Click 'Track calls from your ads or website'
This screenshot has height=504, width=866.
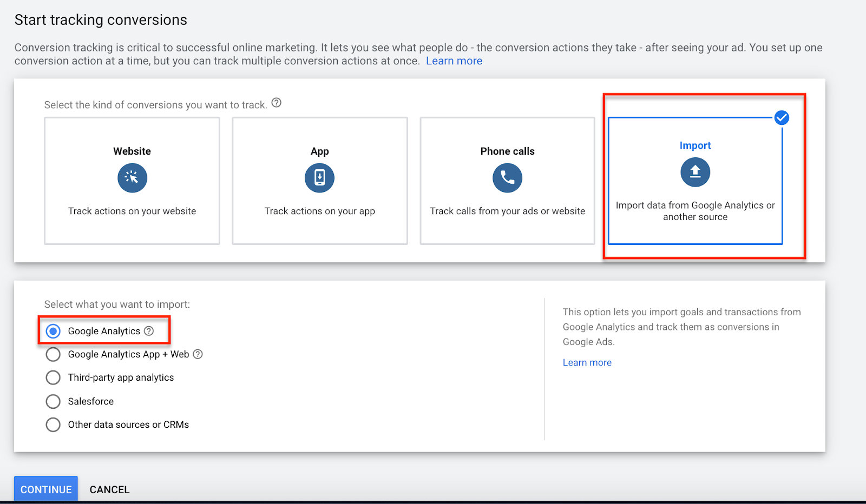(508, 211)
